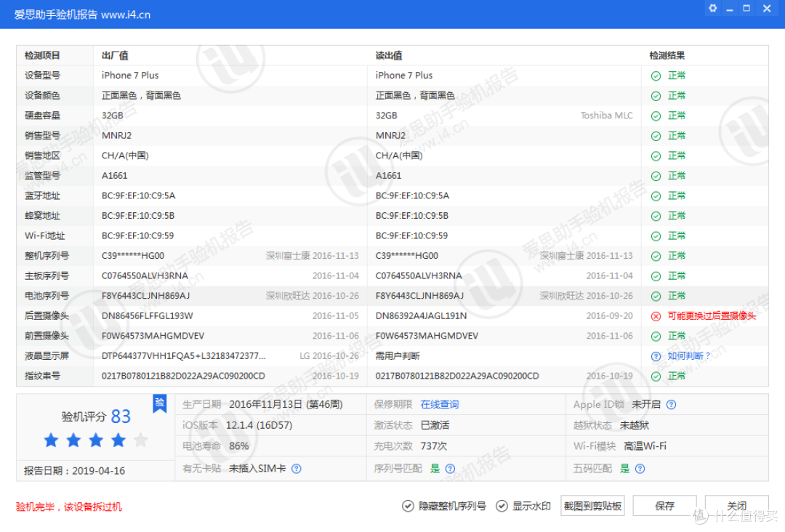Click the 高温Wi-Fi module value
The height and width of the screenshot is (532, 785).
coord(645,446)
